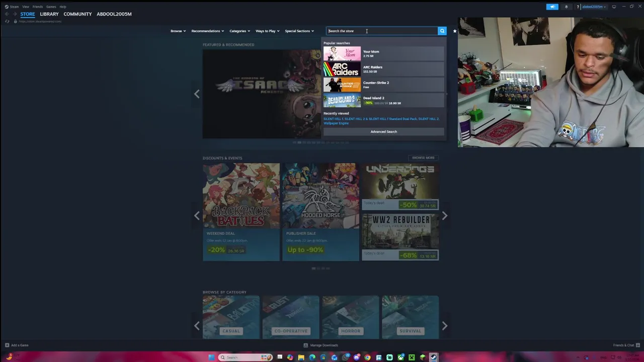Open the Survival category tile
Viewport: 644px width, 362px height.
point(410,317)
